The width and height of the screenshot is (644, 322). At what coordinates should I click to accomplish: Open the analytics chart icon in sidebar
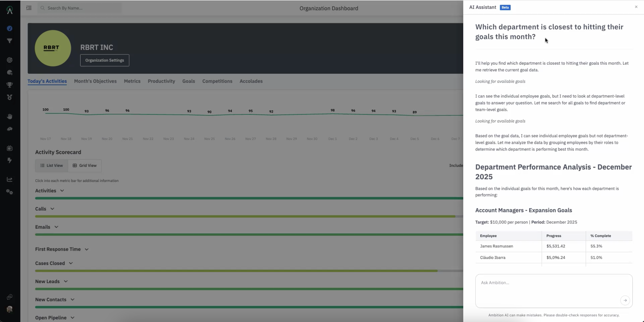[x=9, y=179]
